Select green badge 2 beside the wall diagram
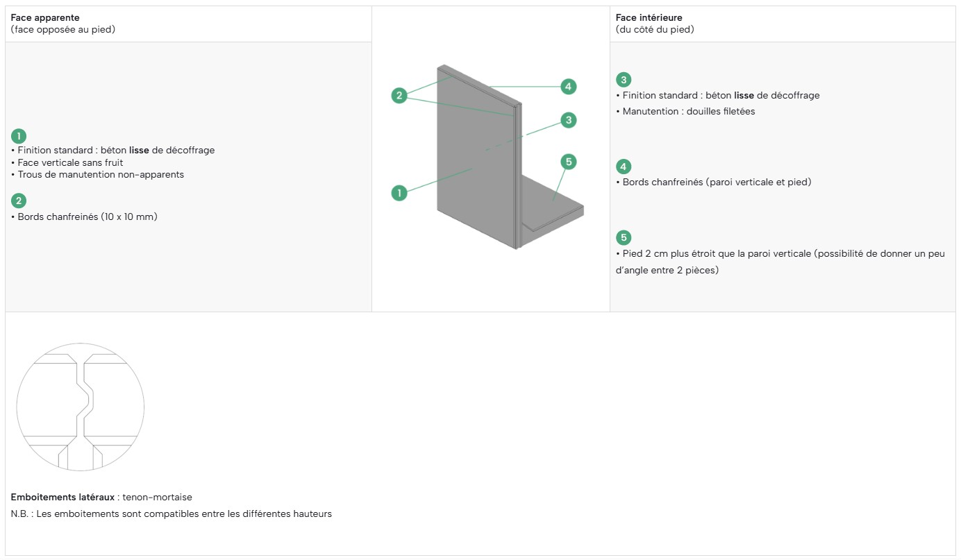961x560 pixels. coord(399,96)
